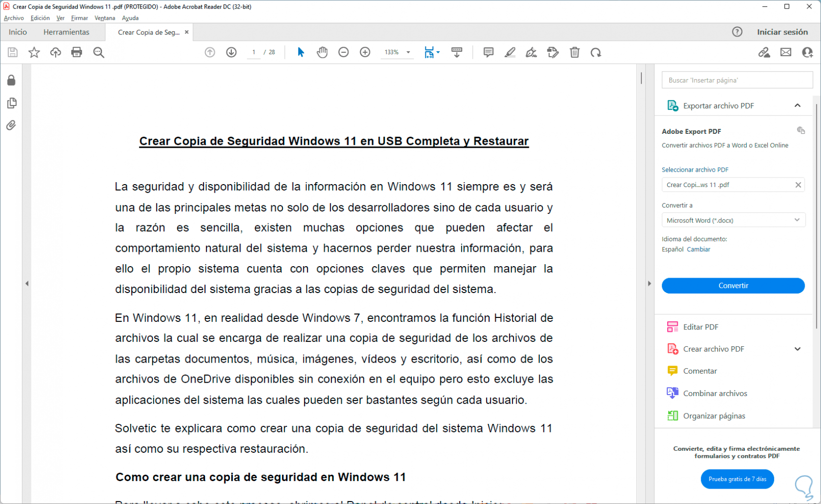821x504 pixels.
Task: Click the Buscar 'Insertar página' search field
Action: point(737,80)
